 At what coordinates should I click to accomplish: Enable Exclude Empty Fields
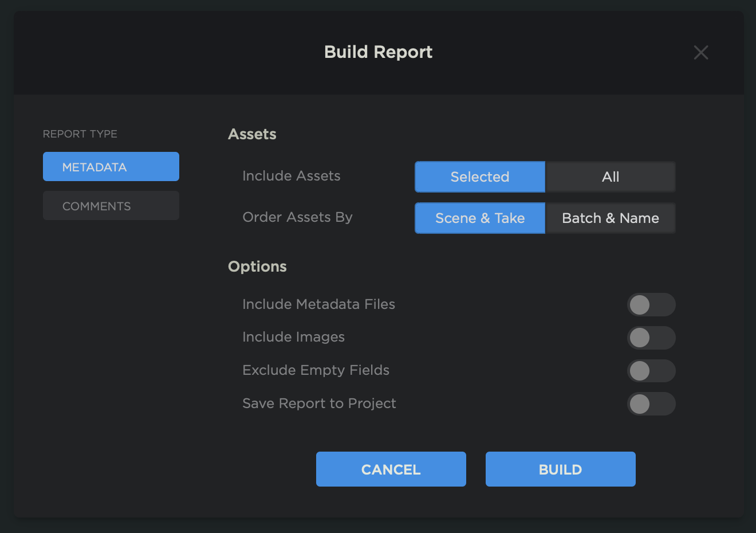pos(651,371)
